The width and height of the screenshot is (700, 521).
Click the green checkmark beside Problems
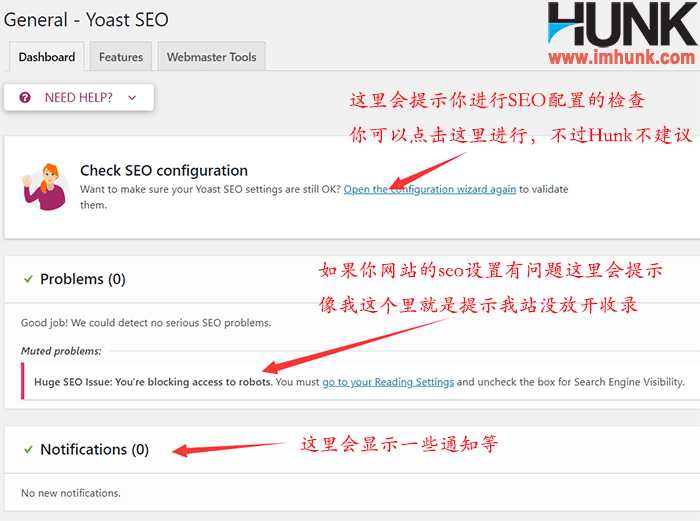pyautogui.click(x=28, y=279)
